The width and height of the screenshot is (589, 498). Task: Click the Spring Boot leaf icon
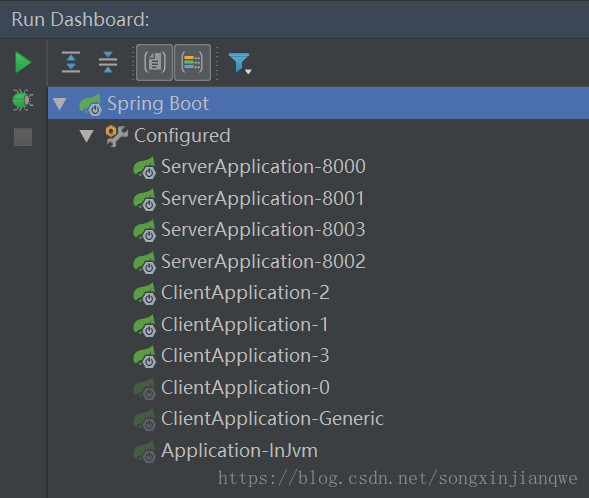(x=91, y=104)
